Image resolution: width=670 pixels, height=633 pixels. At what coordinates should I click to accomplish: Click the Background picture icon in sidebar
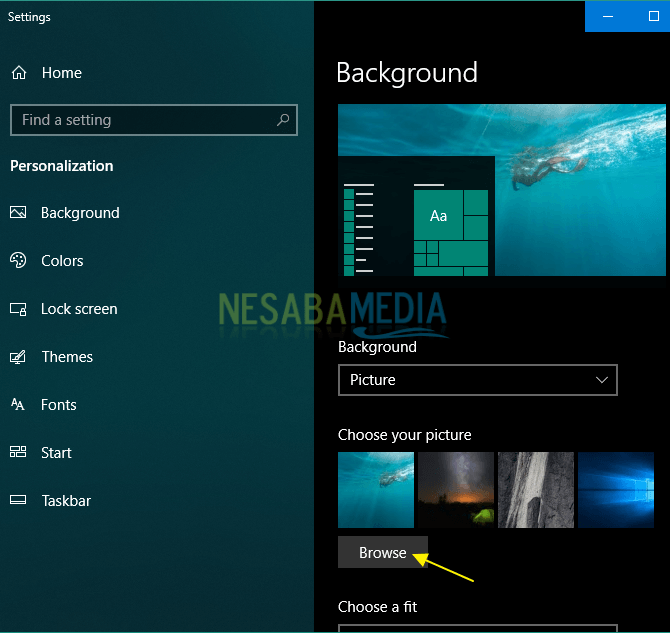[18, 212]
